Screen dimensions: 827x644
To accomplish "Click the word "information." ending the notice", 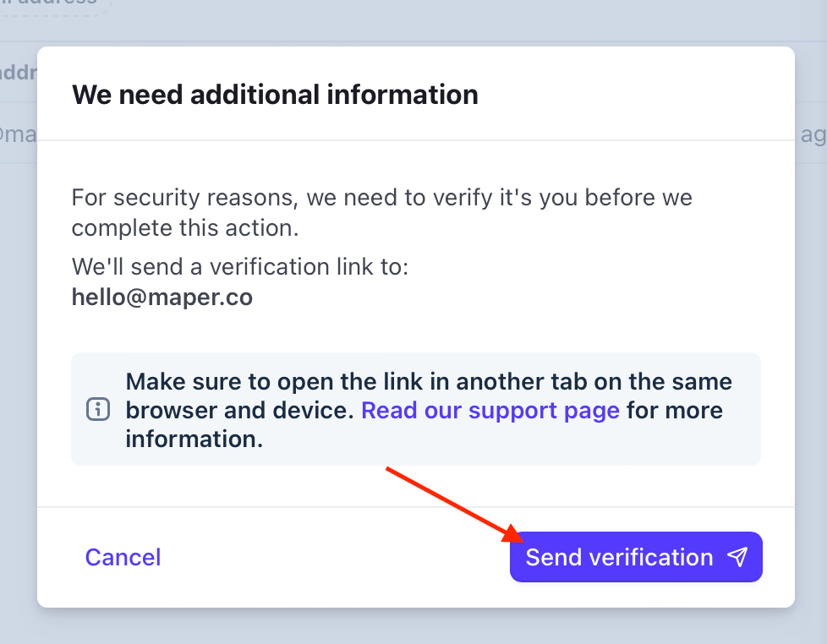I will click(194, 439).
